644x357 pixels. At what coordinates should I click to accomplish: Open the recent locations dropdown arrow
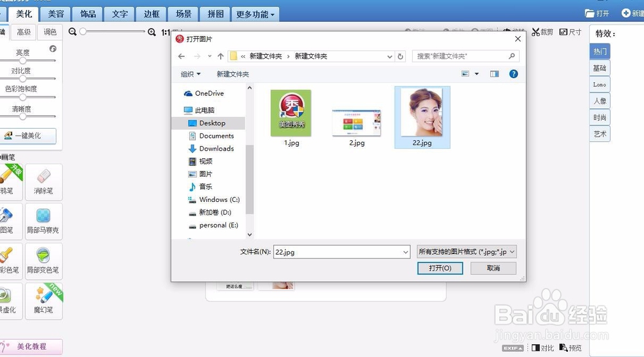tap(209, 56)
